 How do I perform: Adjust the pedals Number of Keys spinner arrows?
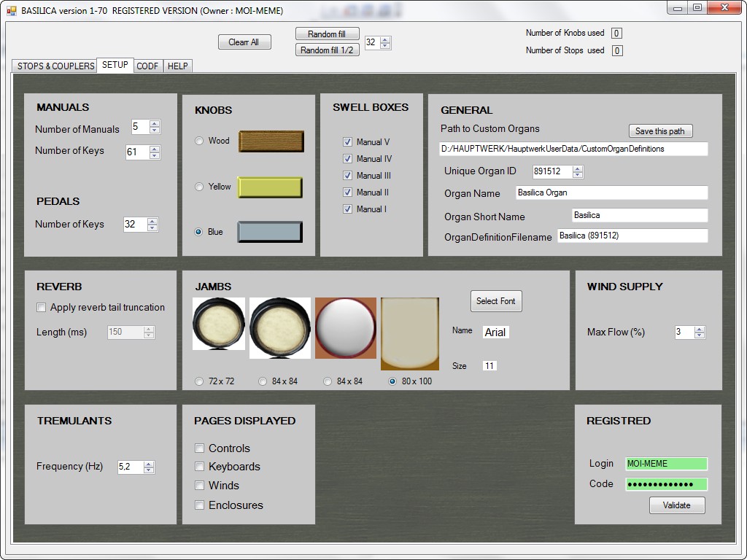click(x=152, y=225)
